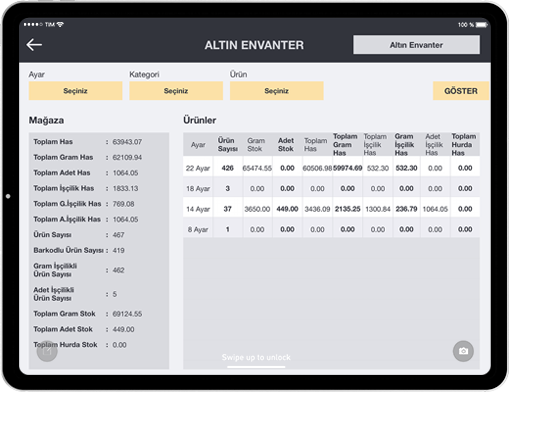Select the 22 Ayar row
The height and width of the screenshot is (434, 550).
tap(331, 168)
